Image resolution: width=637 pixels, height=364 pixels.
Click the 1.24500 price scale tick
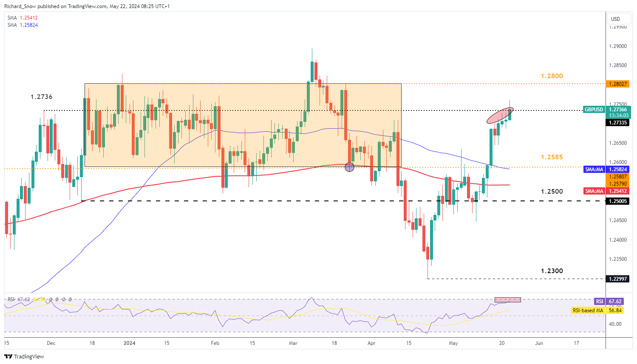pos(618,220)
